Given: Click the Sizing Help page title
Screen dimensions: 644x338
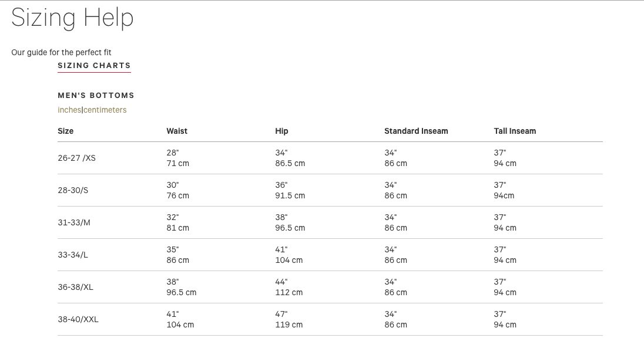Looking at the screenshot, I should [72, 18].
